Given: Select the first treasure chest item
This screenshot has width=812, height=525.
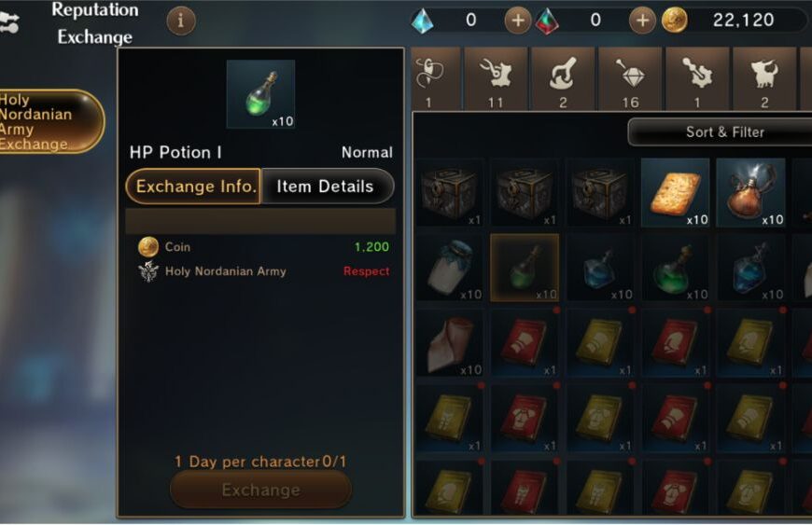Looking at the screenshot, I should 450,193.
